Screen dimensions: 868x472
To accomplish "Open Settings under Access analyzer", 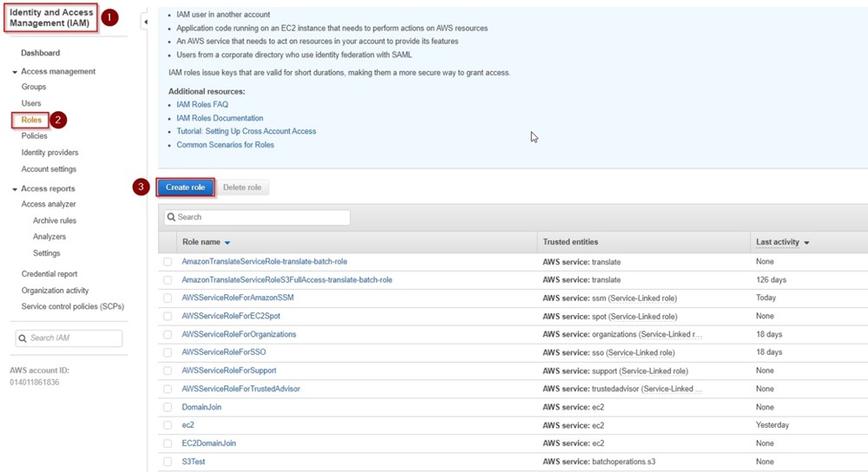I will pos(47,253).
